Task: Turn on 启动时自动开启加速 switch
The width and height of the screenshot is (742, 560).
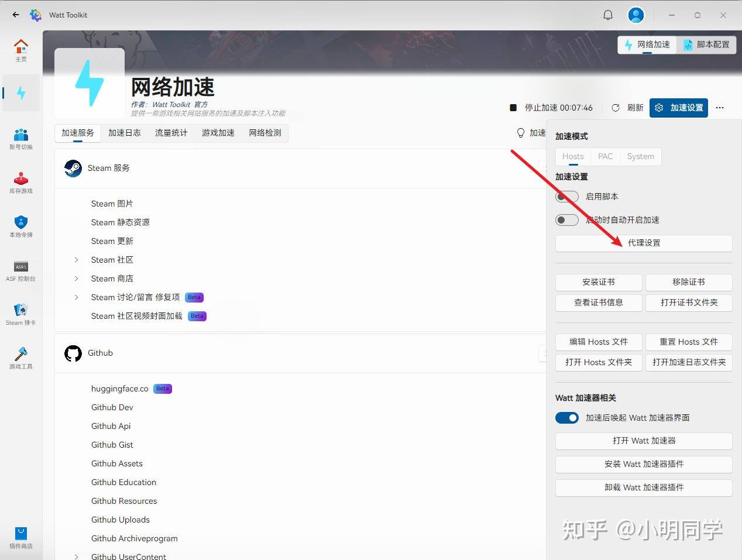Action: [x=566, y=219]
